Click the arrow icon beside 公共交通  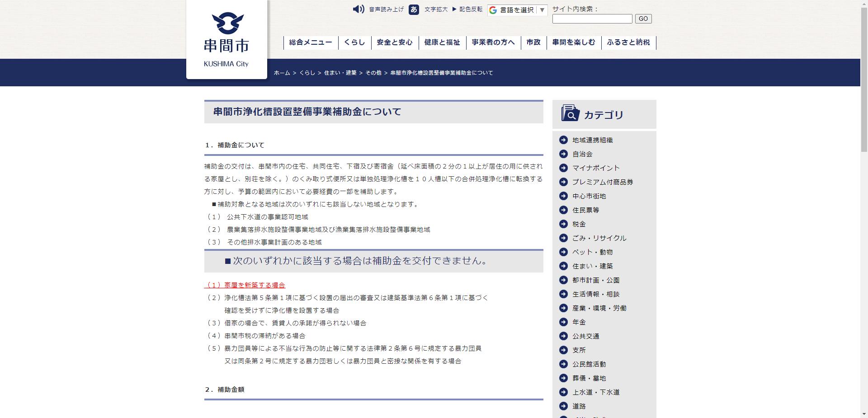(563, 336)
